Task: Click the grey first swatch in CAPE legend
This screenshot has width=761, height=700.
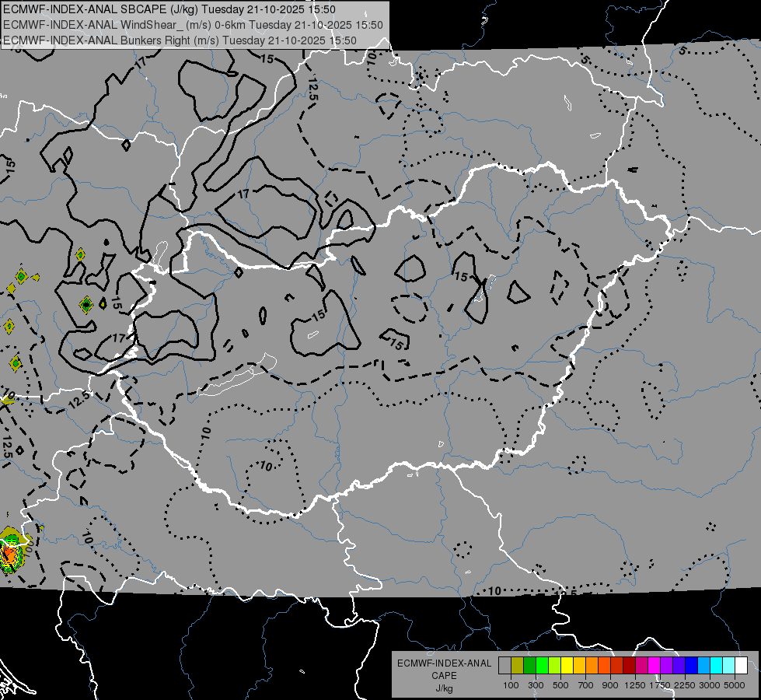Action: pos(504,665)
